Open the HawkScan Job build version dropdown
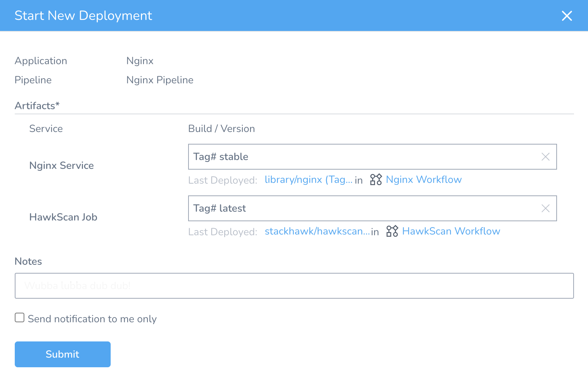The height and width of the screenshot is (382, 588). click(362, 208)
